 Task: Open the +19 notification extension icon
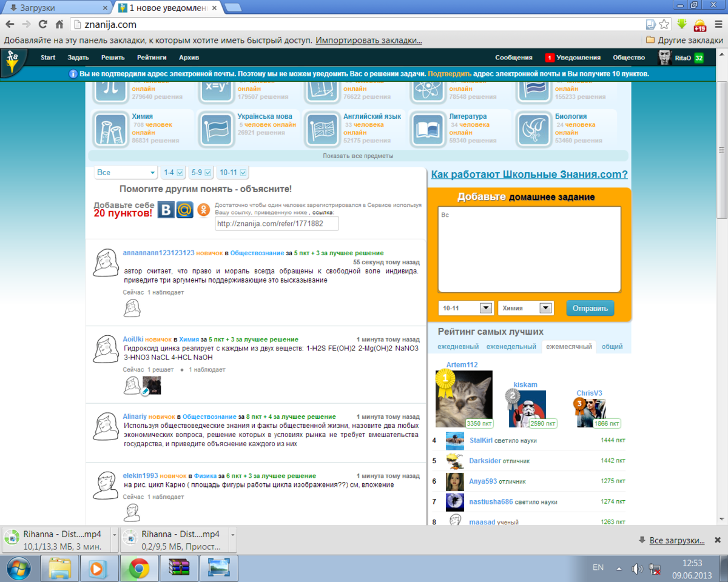[700, 25]
